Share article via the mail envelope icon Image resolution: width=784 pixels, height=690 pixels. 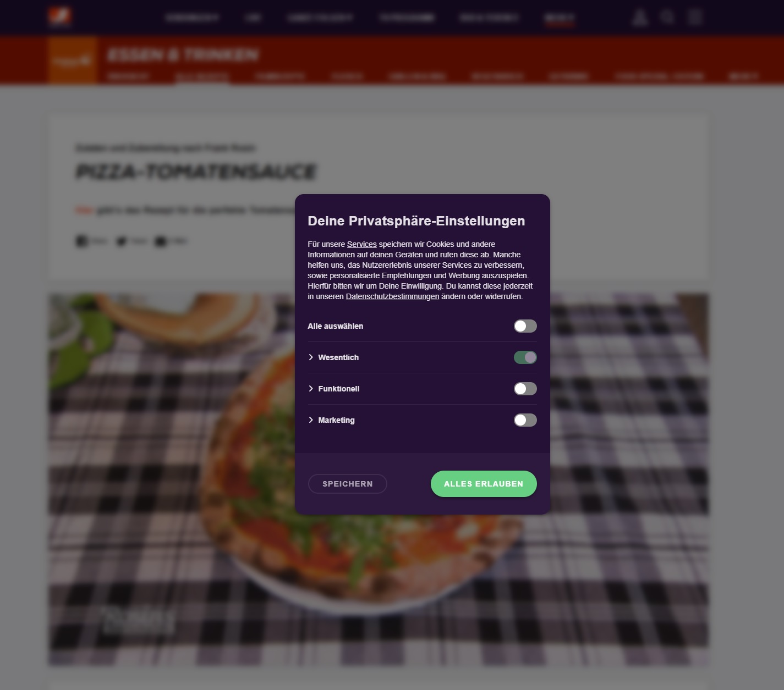[x=161, y=241]
